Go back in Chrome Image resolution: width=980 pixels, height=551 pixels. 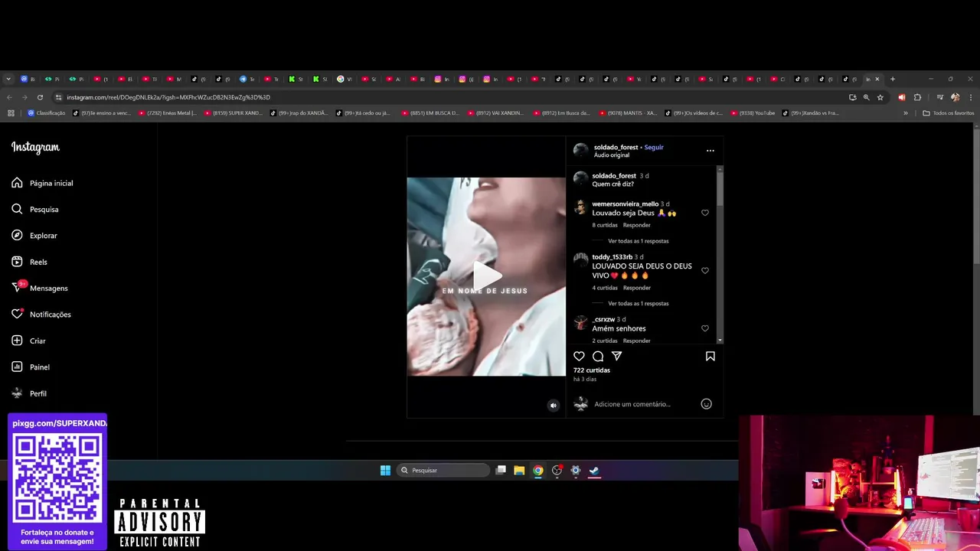pyautogui.click(x=9, y=97)
